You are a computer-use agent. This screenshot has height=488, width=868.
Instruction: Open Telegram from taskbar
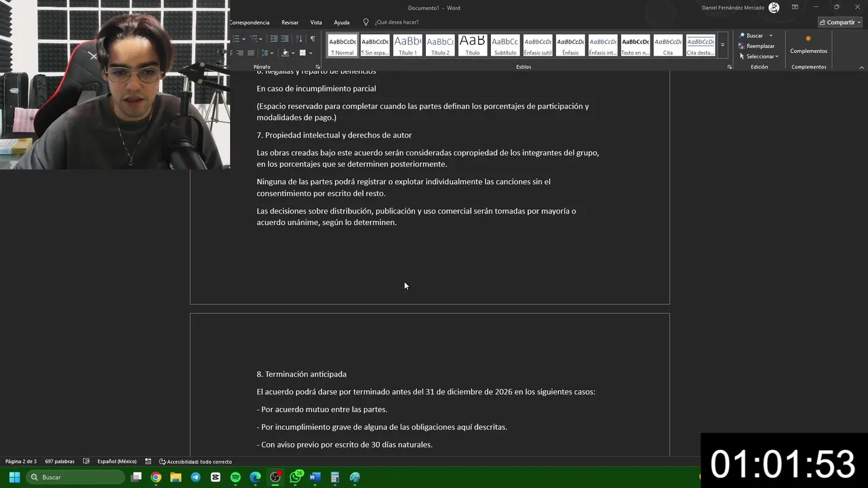pos(195,477)
